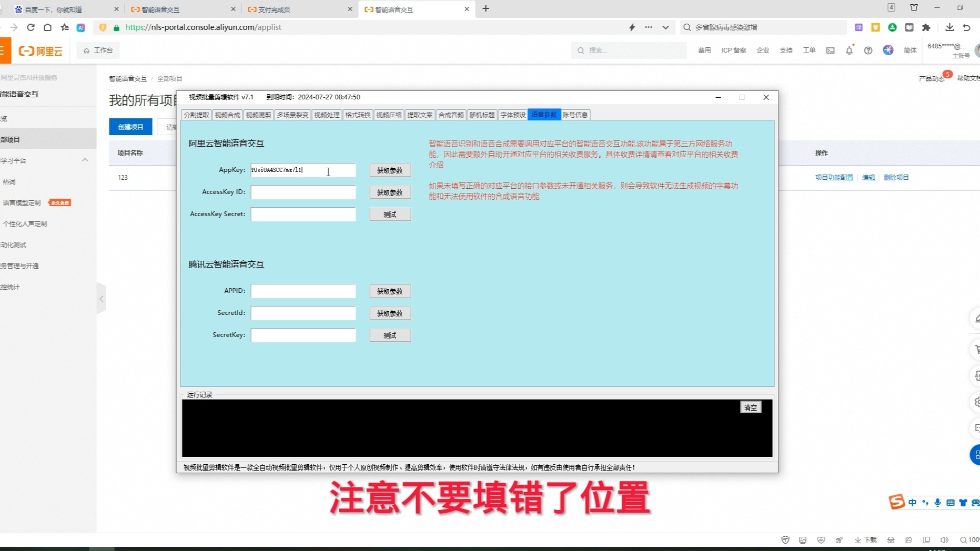980x551 pixels.
Task: Click the extensions puzzle icon
Action: (926, 27)
